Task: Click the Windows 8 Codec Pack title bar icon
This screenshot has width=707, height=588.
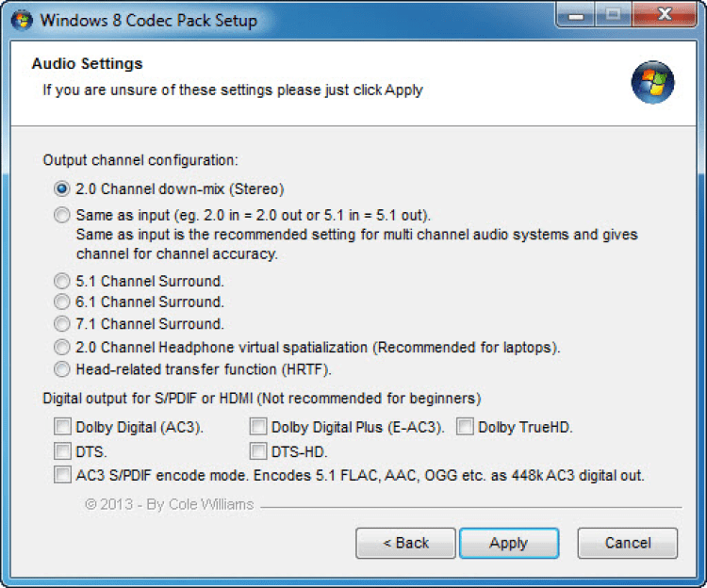Action: [x=21, y=19]
